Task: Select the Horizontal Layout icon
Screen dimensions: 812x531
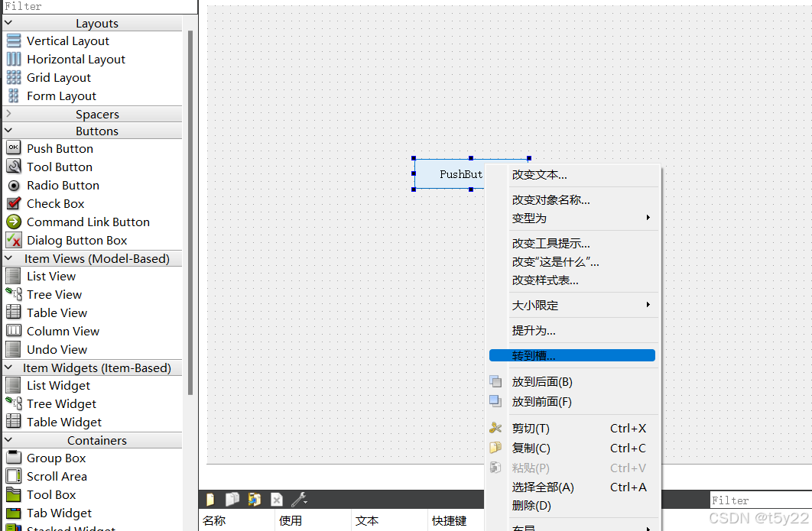Action: pyautogui.click(x=14, y=59)
